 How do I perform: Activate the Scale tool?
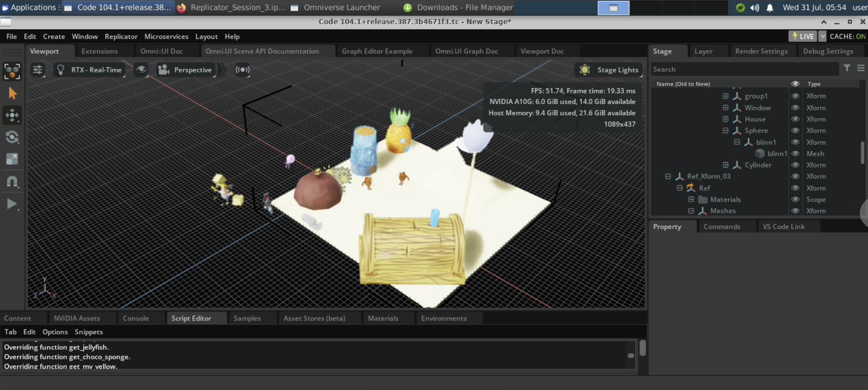[12, 159]
